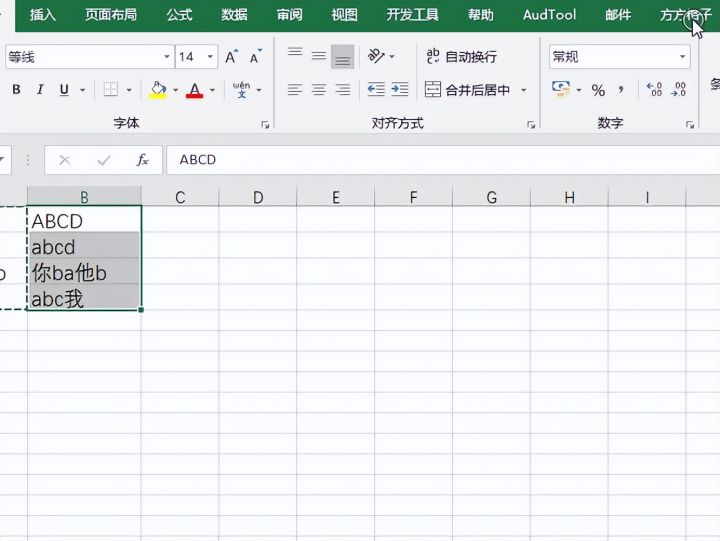Click 合并后居中 merge and center

467,90
